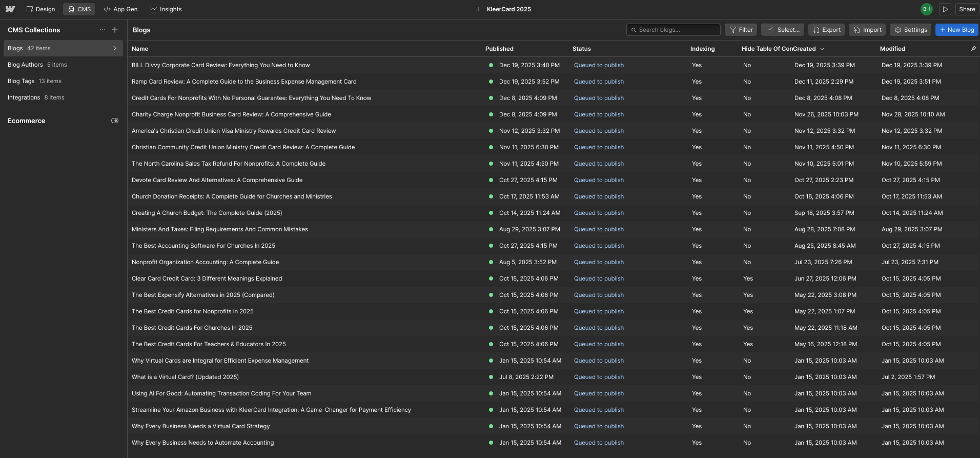
Task: Switch to the CMS tab
Action: click(x=79, y=9)
